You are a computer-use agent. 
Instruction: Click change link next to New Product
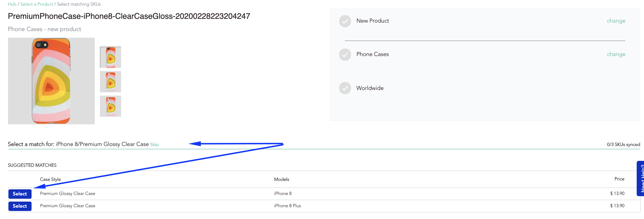click(x=616, y=21)
